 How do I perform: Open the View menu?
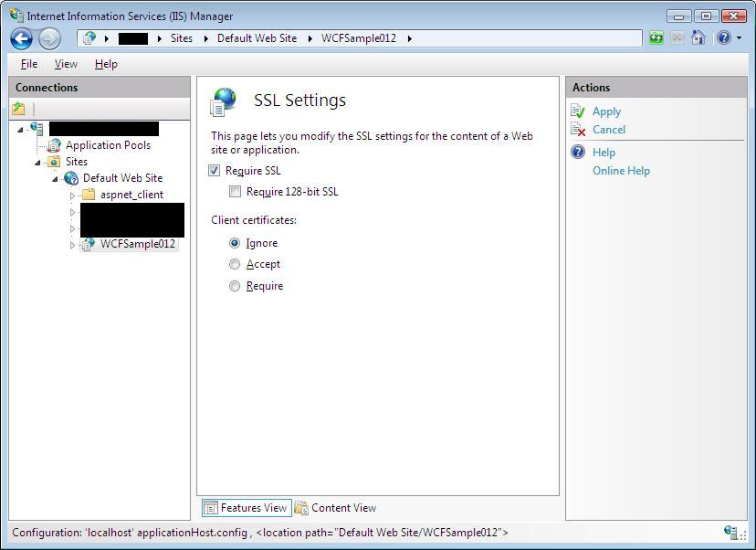tap(66, 64)
